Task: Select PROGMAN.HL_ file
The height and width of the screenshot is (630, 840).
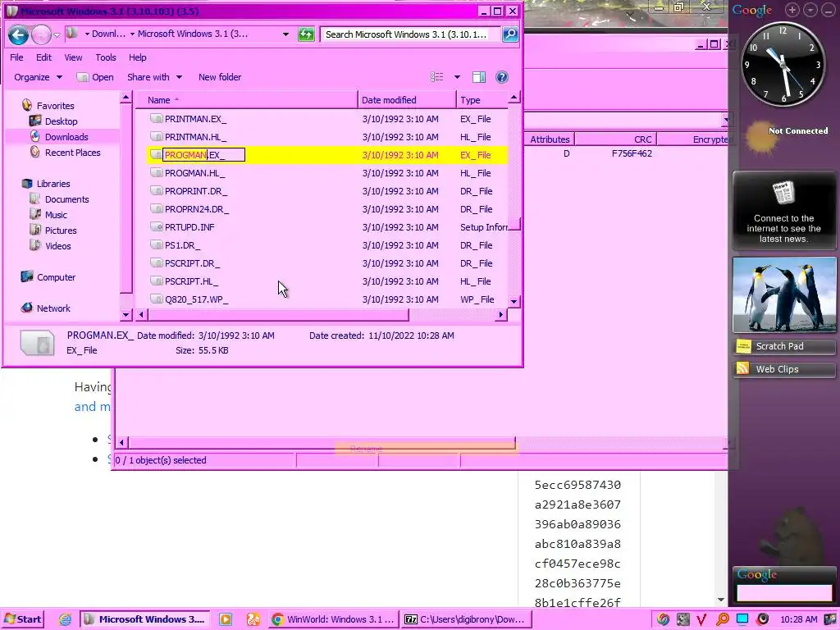Action: [x=194, y=173]
